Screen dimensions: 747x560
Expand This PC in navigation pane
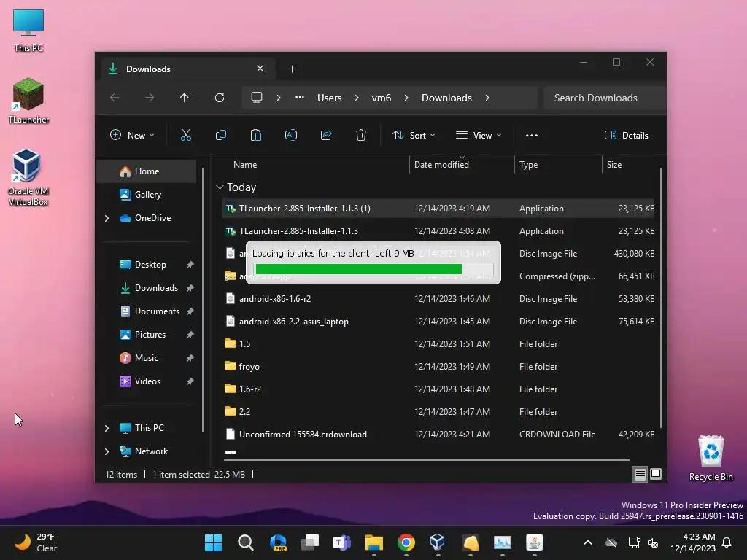(x=107, y=428)
